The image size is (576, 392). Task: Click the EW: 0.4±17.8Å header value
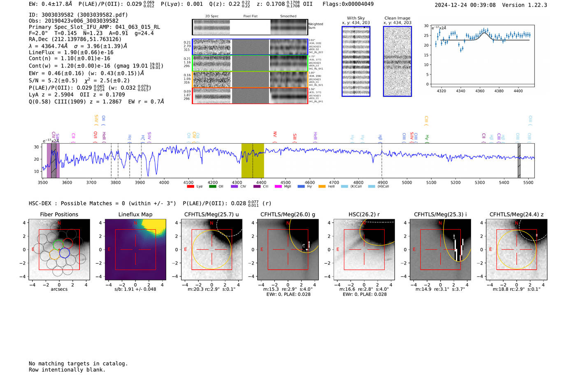(51, 4)
